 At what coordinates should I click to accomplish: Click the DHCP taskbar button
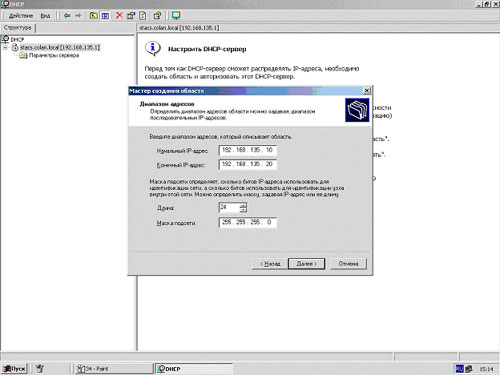click(194, 368)
